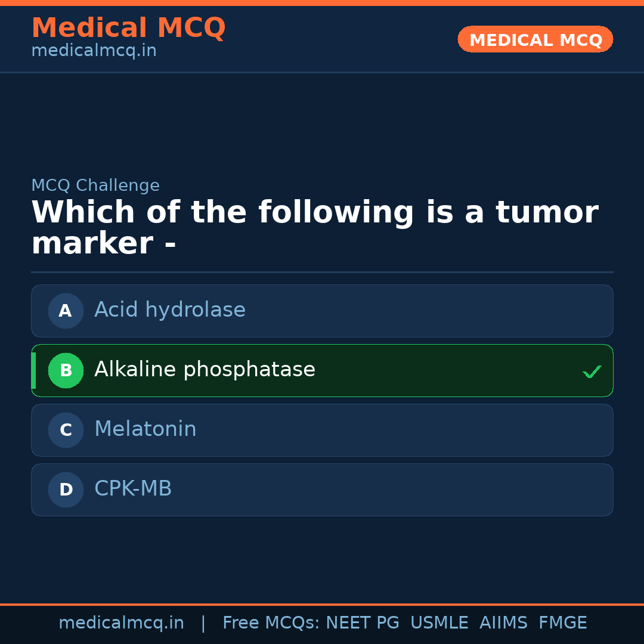Open the NEET PG section in footer
Screen dimensions: 644x644
pyautogui.click(x=362, y=623)
